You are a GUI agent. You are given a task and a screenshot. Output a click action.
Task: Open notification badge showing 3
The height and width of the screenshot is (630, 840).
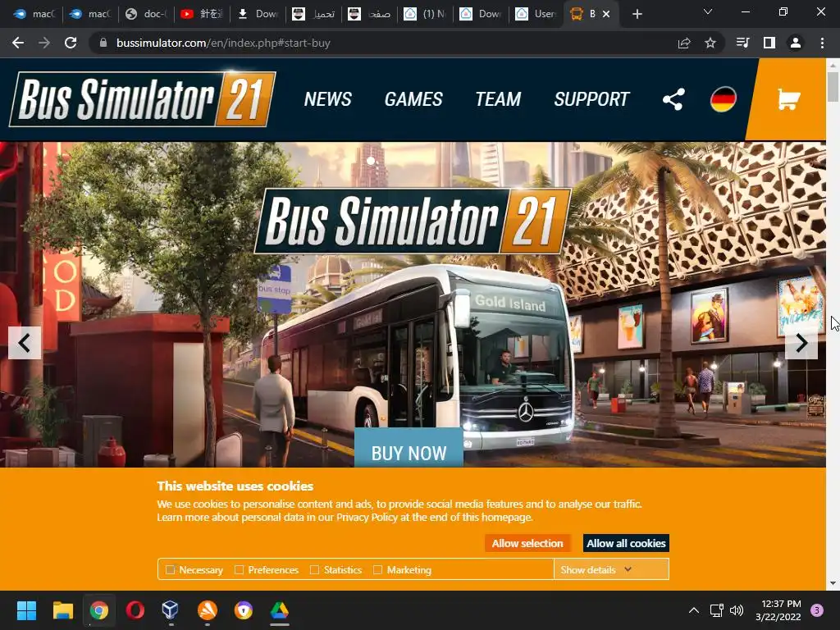(x=817, y=610)
